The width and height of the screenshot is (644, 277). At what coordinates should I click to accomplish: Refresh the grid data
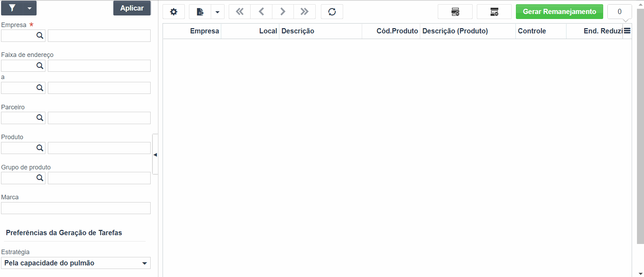pos(332,12)
